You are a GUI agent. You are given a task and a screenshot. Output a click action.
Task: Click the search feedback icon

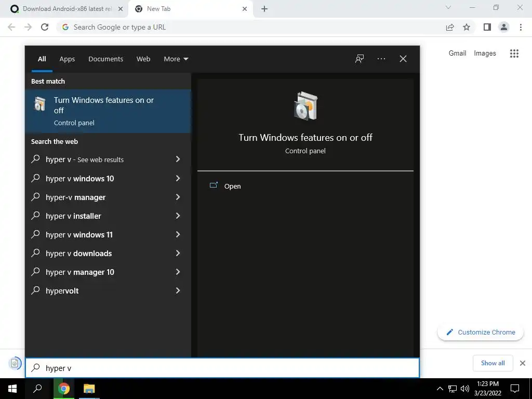(x=360, y=59)
